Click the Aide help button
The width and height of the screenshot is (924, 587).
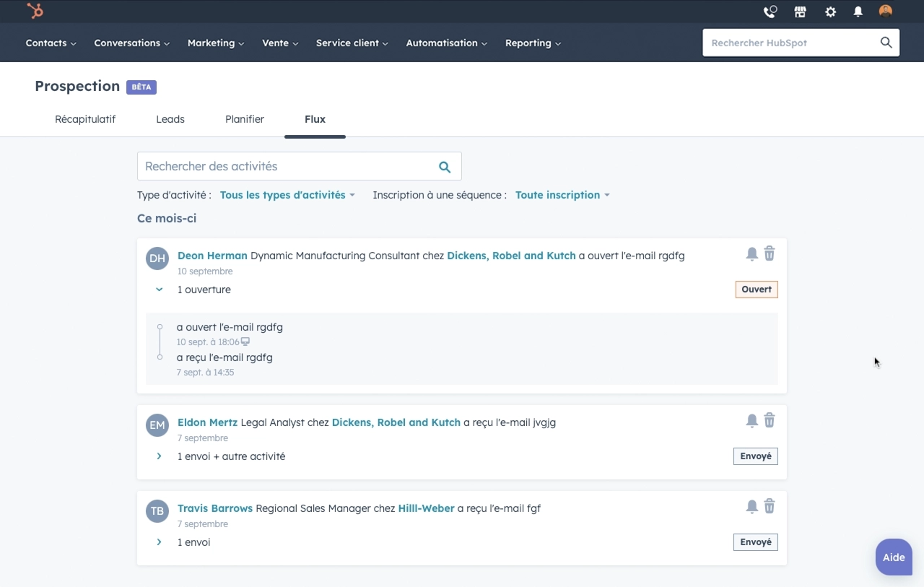894,557
